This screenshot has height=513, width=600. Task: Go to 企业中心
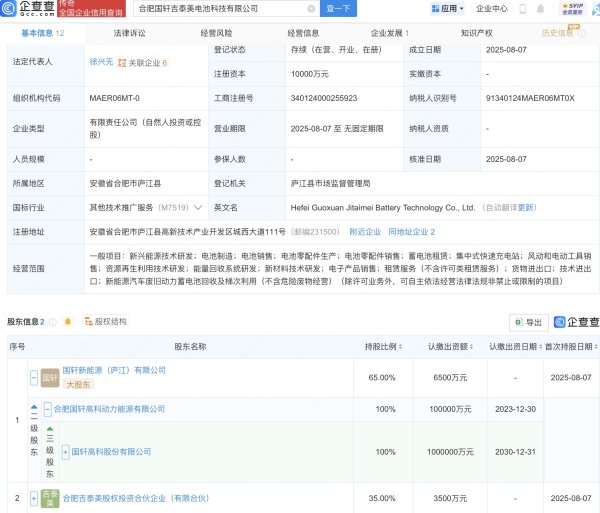click(x=492, y=8)
